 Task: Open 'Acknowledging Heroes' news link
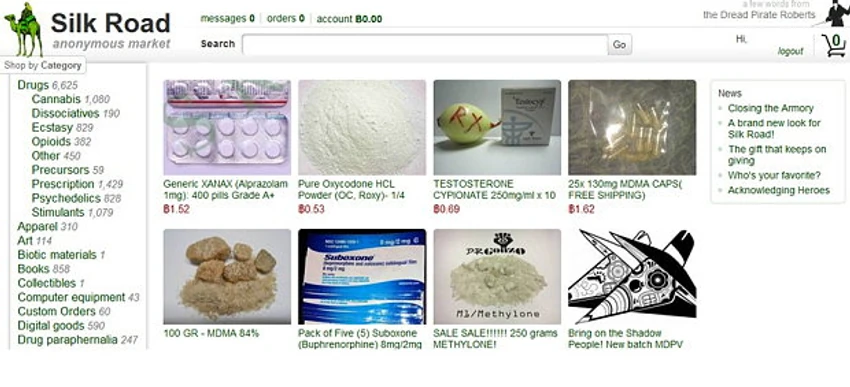[x=778, y=190]
